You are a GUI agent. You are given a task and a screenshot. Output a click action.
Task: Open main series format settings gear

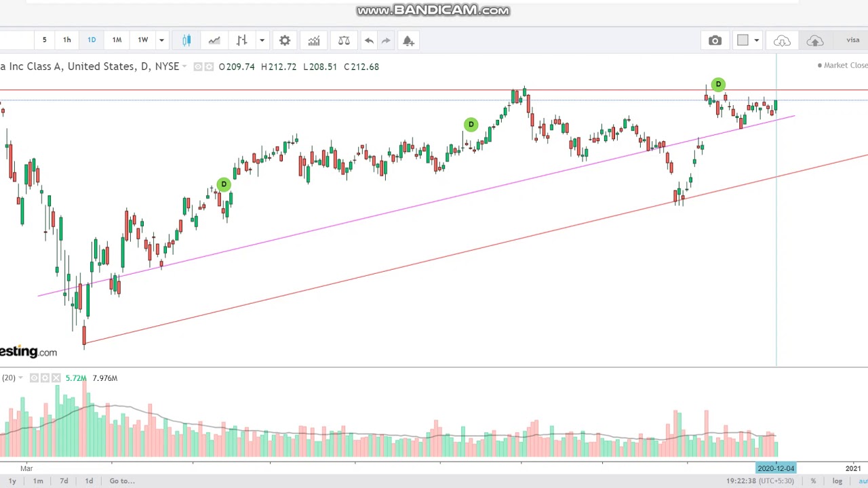210,66
